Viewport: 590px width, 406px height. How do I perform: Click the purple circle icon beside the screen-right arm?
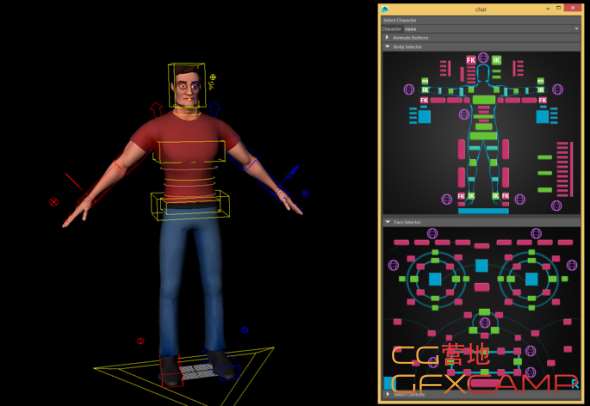click(558, 90)
